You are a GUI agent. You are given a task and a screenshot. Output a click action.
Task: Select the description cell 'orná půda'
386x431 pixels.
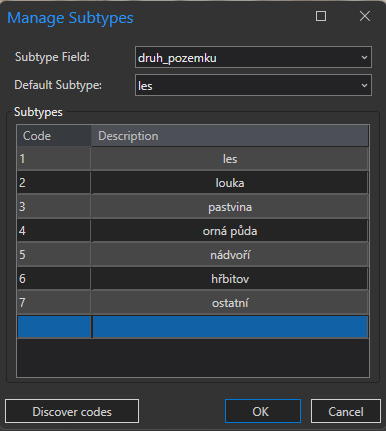coord(230,231)
